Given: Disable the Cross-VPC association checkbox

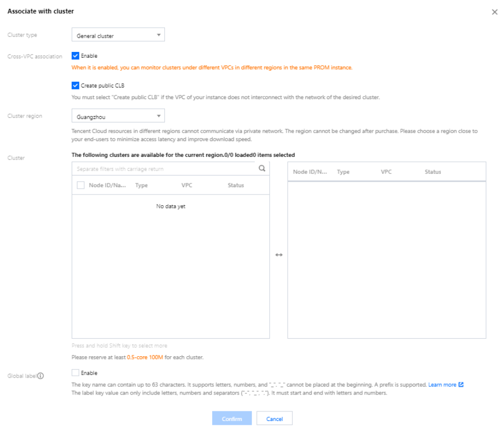Looking at the screenshot, I should [75, 56].
